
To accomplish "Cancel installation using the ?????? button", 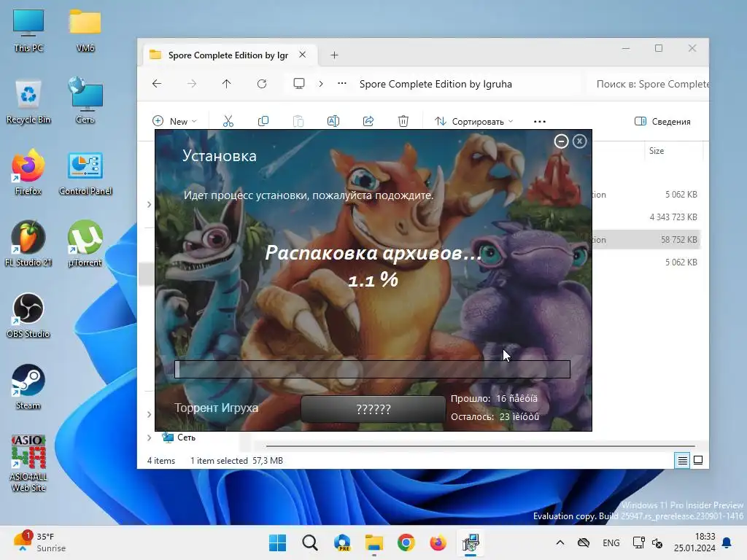I will tap(373, 409).
